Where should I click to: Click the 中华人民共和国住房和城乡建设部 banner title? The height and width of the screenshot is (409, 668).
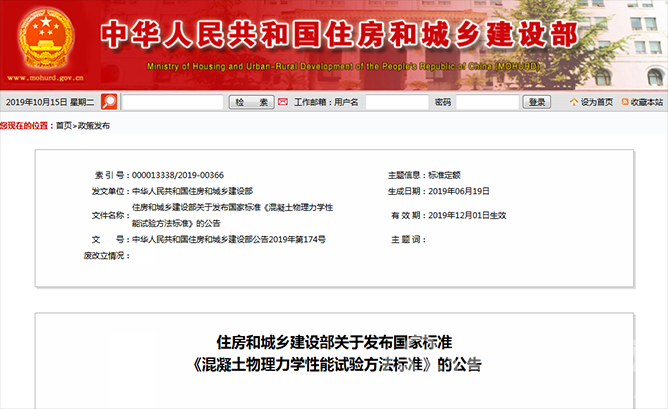click(340, 34)
